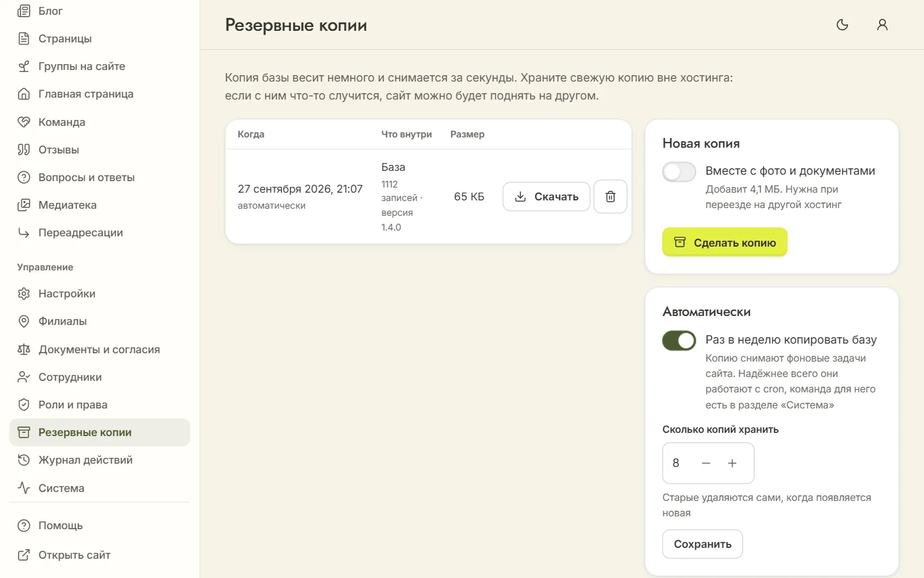Image resolution: width=924 pixels, height=578 pixels.
Task: Download the backup with Скачать button
Action: pos(546,197)
